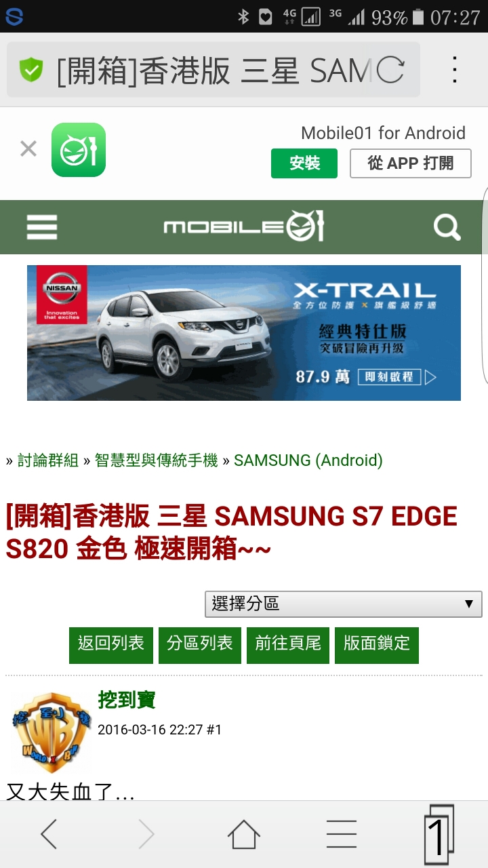
Task: Tap the address bar page title
Action: click(x=213, y=70)
